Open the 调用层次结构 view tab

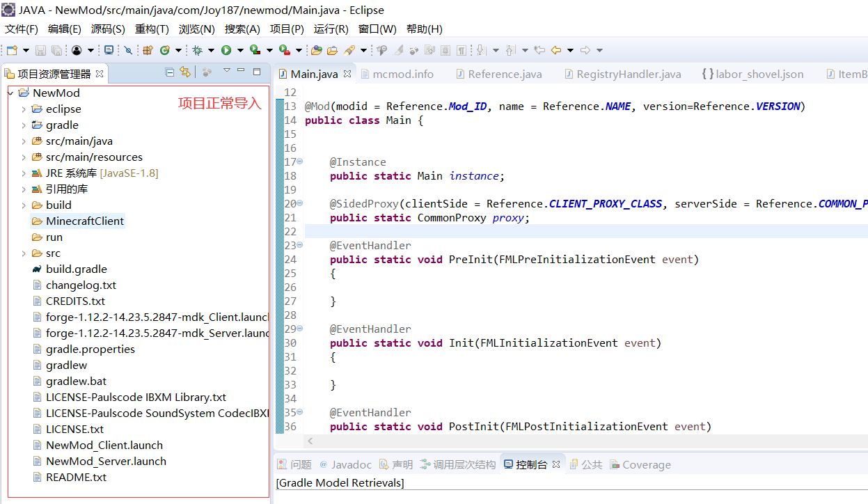point(458,464)
